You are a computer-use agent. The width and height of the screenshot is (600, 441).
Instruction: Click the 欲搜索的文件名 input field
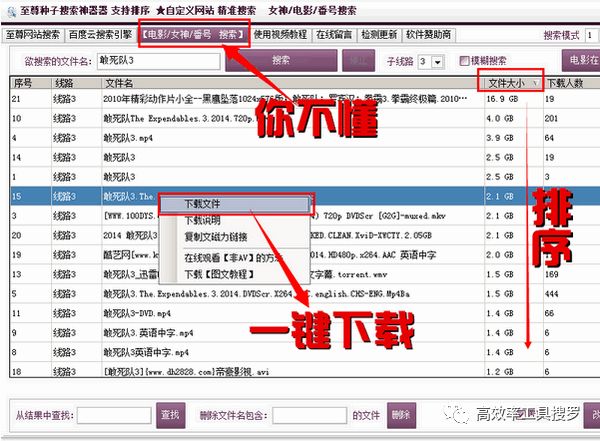coord(159,61)
